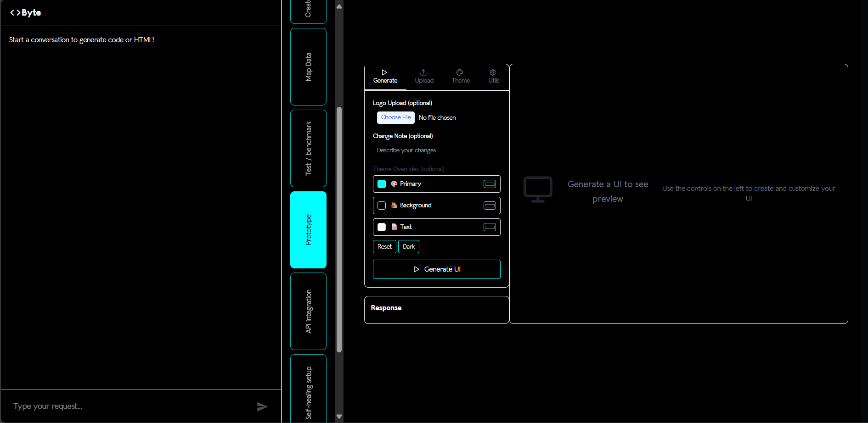Viewport: 868px width, 423px height.
Task: Click the palette emoji beside Primary
Action: [x=394, y=184]
